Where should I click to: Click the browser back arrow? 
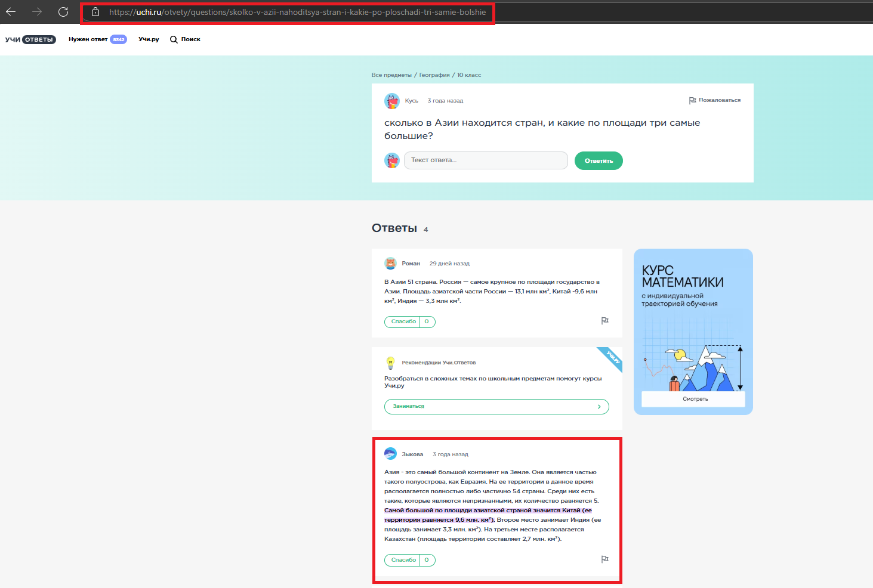point(11,12)
